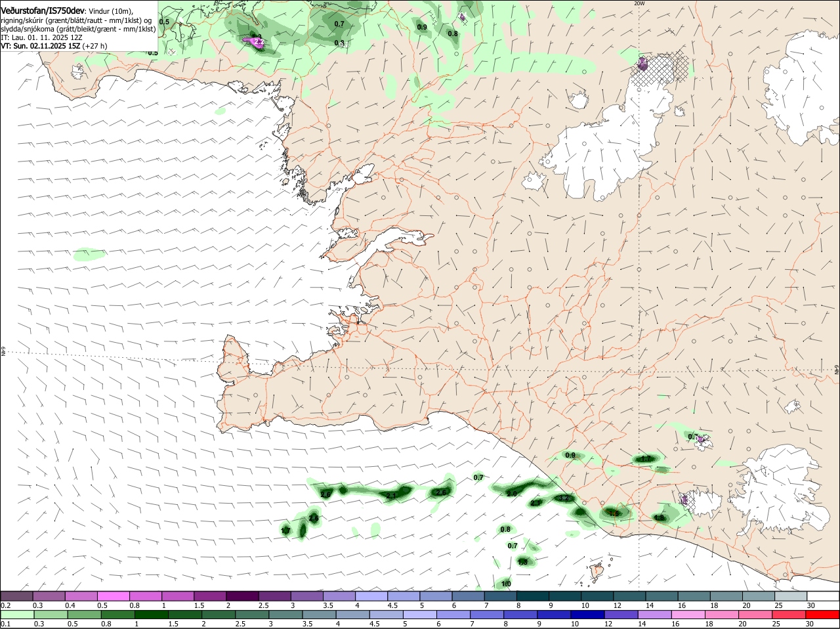Screen dimensions: 840x629
Task: Click the Veðurstofan/IS750dev title text
Action: (x=43, y=11)
